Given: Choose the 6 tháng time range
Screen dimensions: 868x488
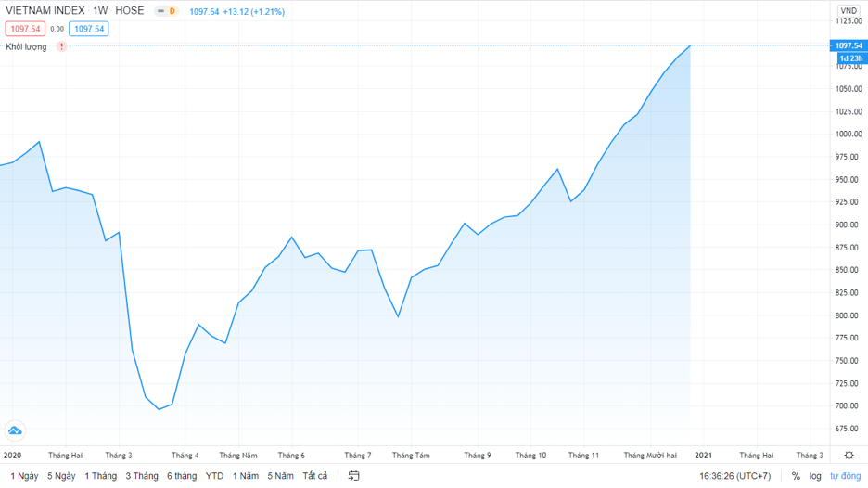Looking at the screenshot, I should [x=182, y=476].
